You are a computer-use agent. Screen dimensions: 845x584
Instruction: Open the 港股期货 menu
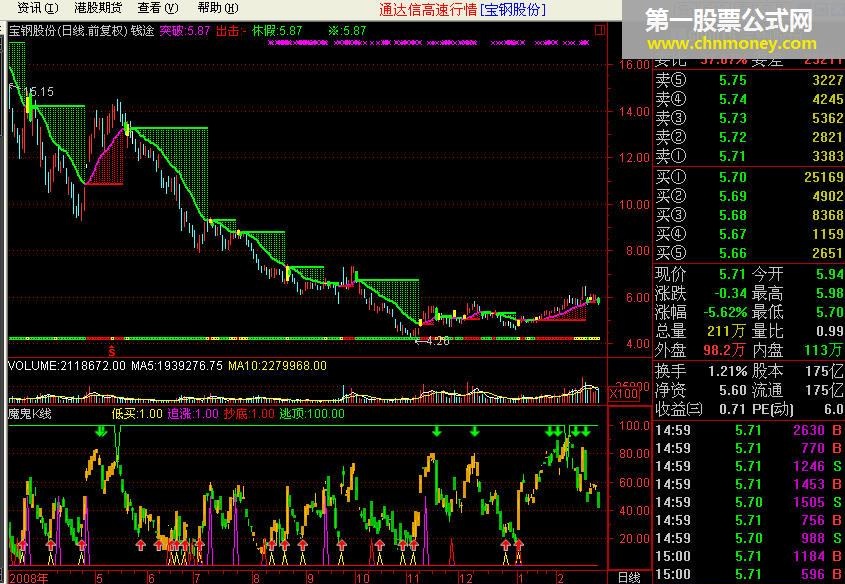[x=98, y=8]
